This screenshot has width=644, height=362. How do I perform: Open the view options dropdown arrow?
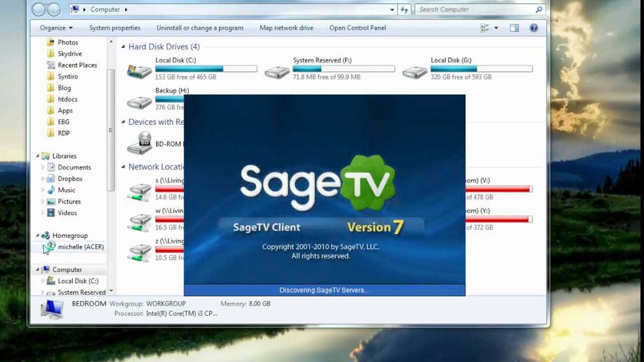coord(496,28)
